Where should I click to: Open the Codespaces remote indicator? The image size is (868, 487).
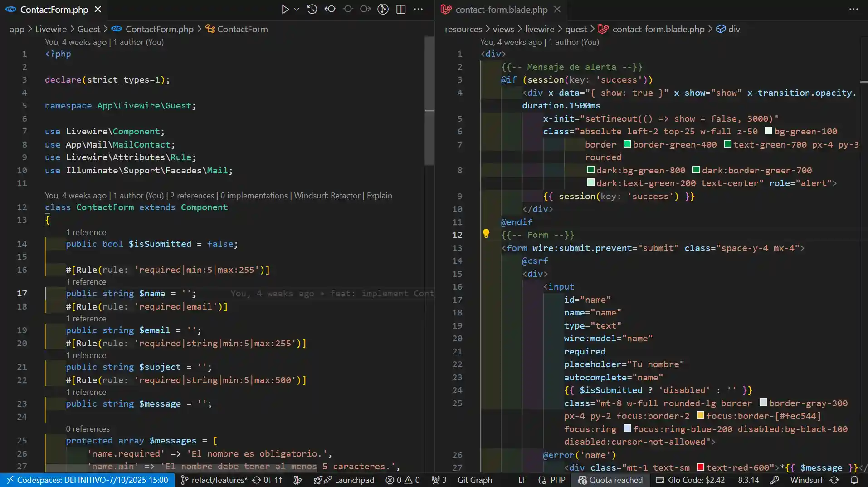tap(87, 480)
